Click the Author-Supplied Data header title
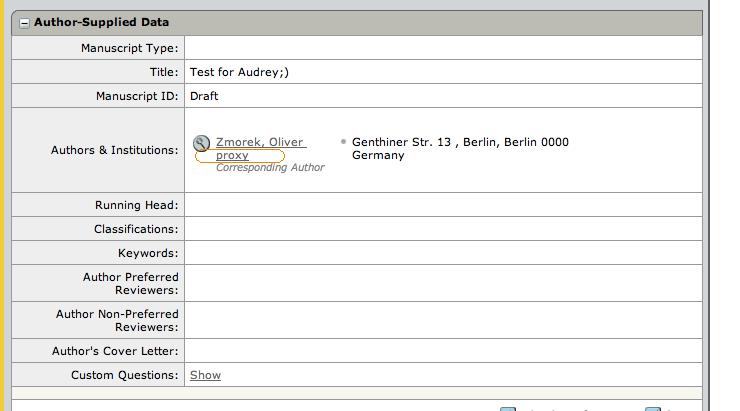Screen dimensions: 740x411 (101, 22)
